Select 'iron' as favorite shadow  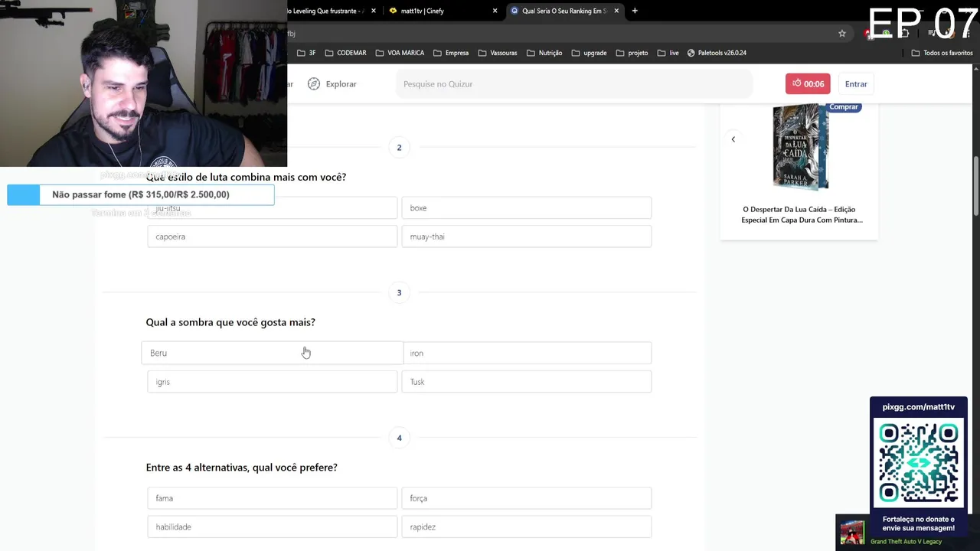[527, 353]
